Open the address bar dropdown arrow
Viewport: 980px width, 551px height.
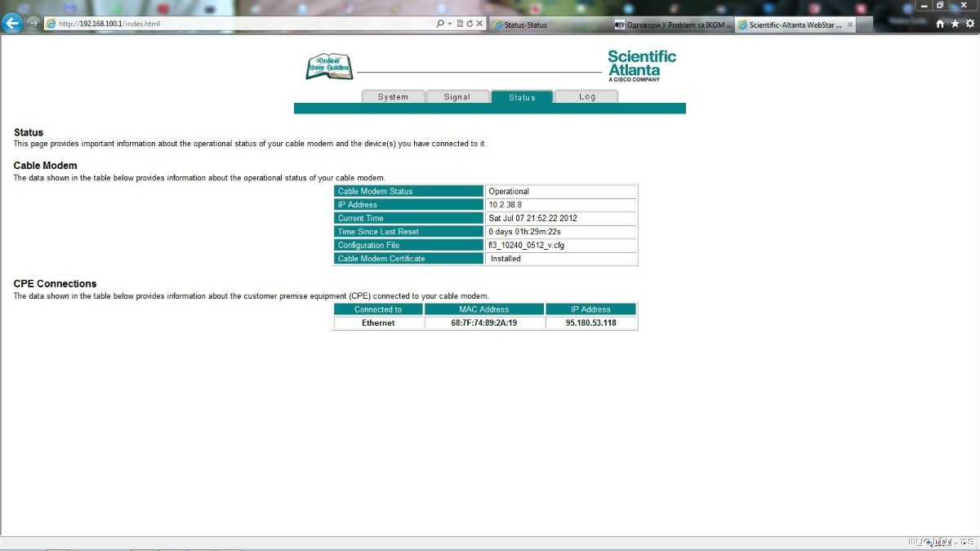pos(450,24)
